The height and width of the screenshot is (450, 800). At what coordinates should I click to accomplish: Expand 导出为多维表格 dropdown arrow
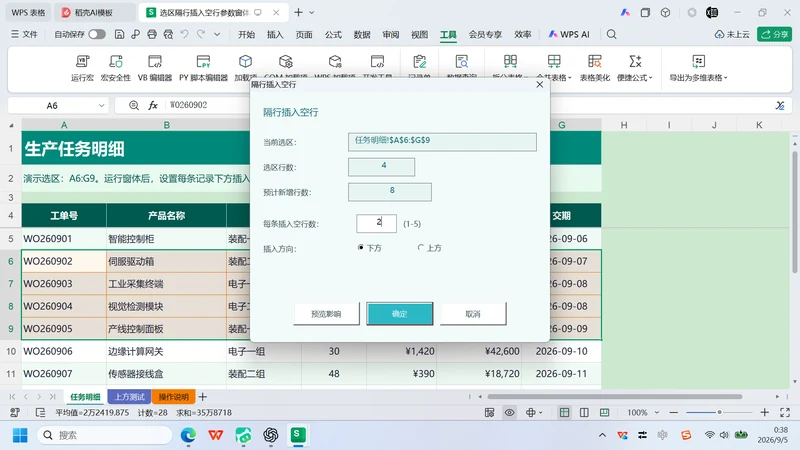(726, 78)
